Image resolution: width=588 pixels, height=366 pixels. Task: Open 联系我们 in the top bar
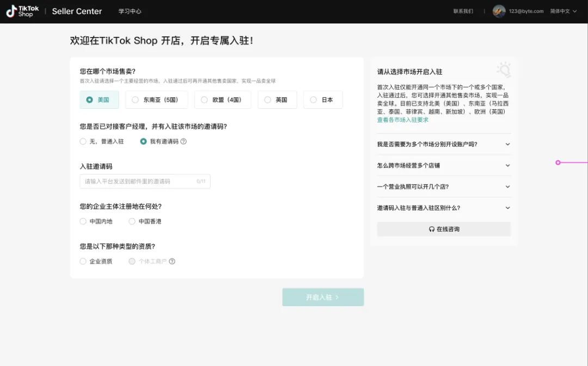[x=463, y=11]
